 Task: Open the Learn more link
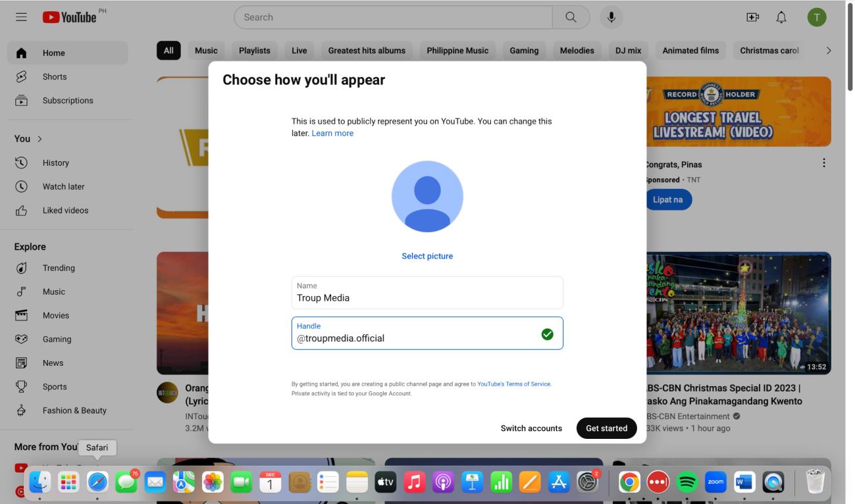click(x=332, y=134)
